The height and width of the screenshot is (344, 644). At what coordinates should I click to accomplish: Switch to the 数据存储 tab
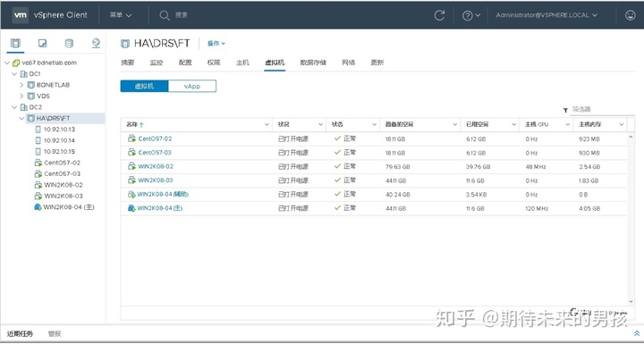[313, 63]
